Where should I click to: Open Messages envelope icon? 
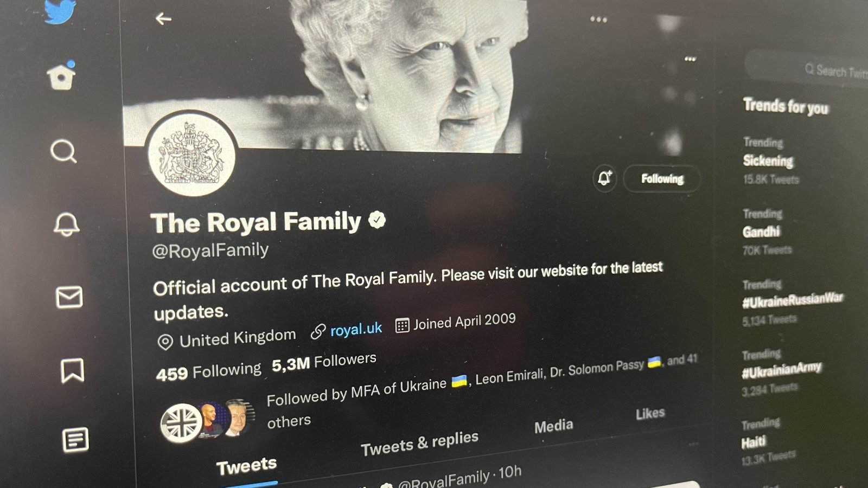point(69,297)
